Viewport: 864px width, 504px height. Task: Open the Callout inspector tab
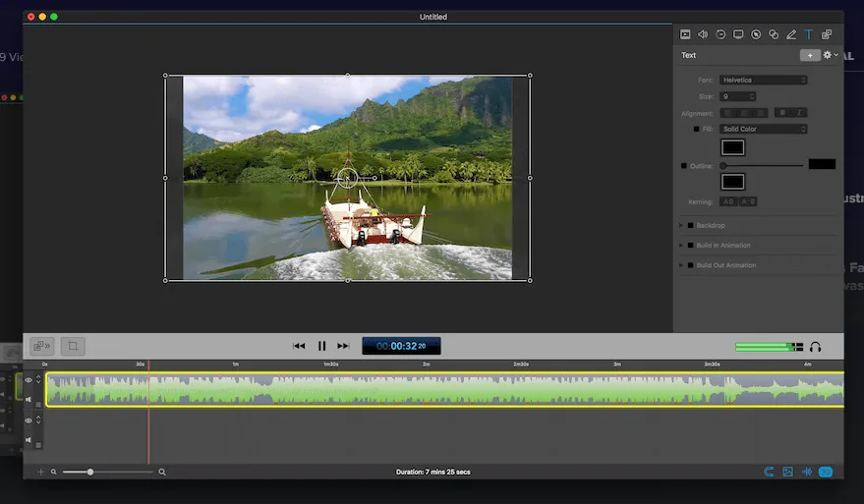[x=756, y=34]
